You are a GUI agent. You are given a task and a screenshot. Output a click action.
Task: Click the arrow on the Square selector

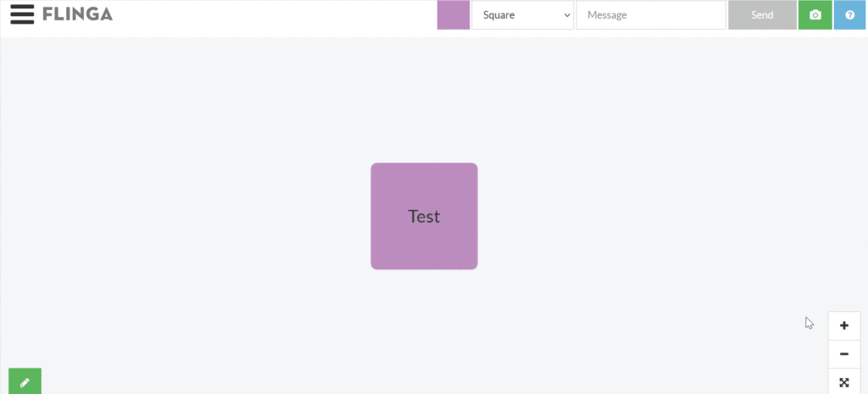567,15
